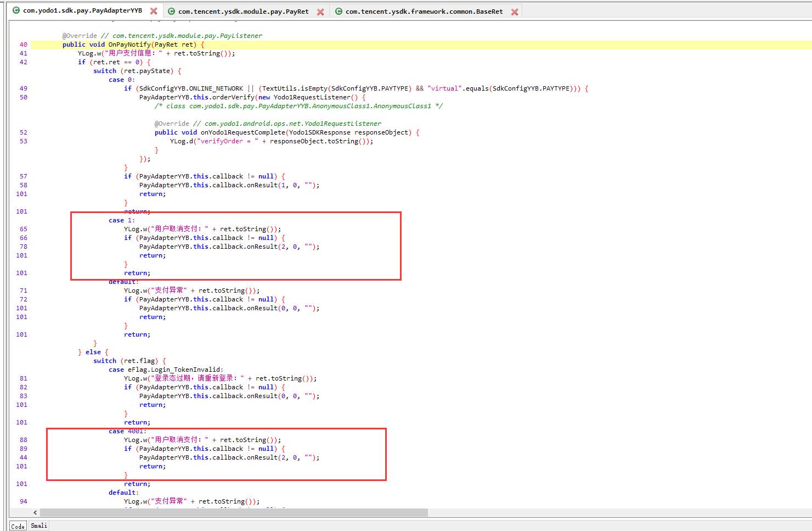
Task: Click the "case 4001:" label
Action: [x=128, y=431]
